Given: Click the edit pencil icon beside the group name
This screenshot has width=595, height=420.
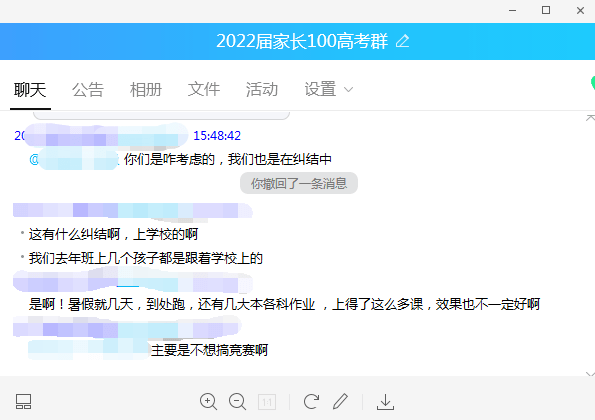Looking at the screenshot, I should coord(403,41).
